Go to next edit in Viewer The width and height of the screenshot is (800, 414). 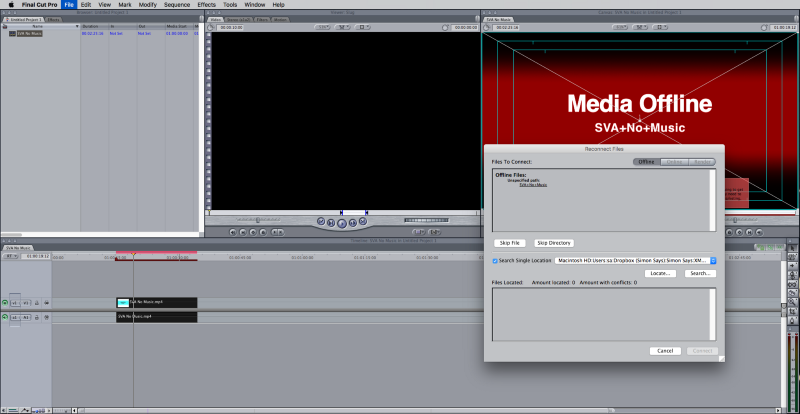point(363,221)
